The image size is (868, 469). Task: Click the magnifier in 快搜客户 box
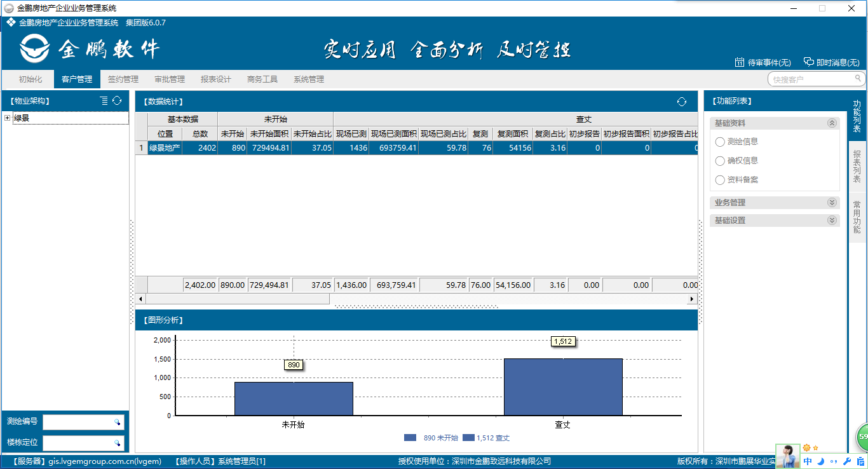(x=858, y=79)
